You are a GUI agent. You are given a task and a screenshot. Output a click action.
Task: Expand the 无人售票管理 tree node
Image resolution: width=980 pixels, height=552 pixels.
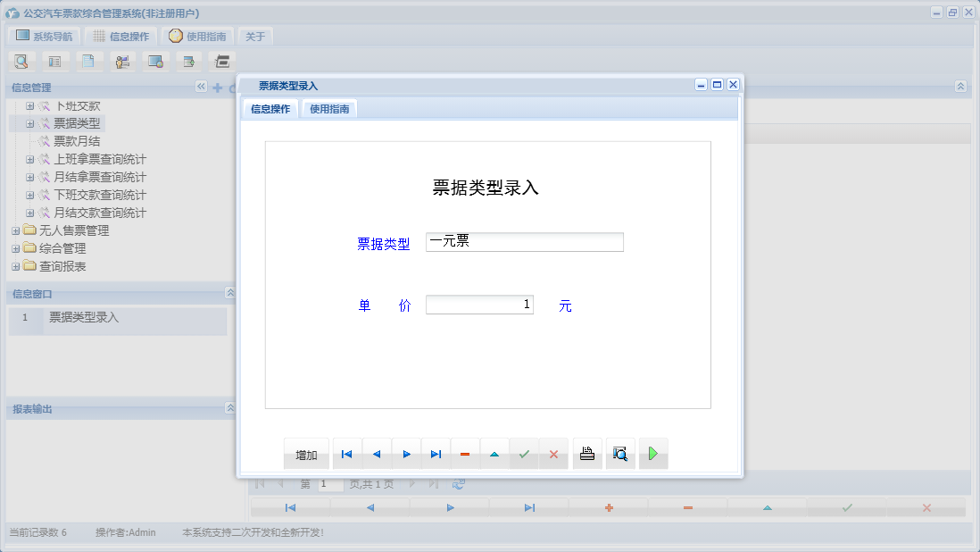click(15, 230)
